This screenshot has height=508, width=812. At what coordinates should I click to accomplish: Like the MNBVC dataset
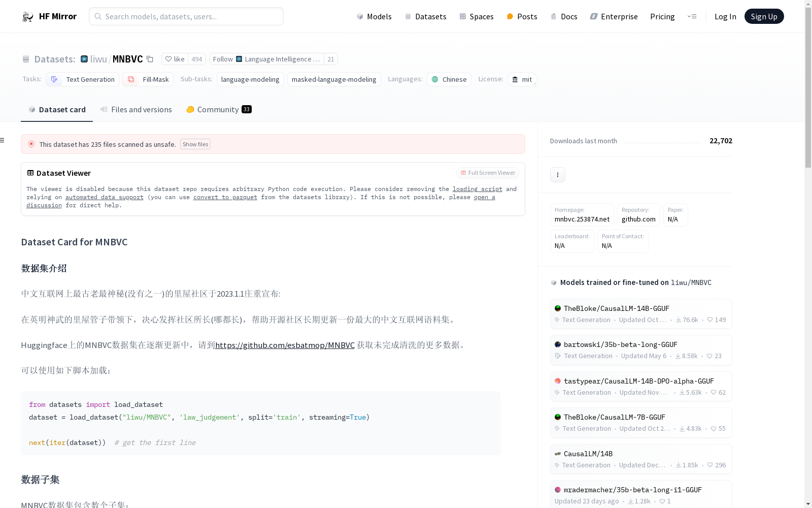coord(175,59)
